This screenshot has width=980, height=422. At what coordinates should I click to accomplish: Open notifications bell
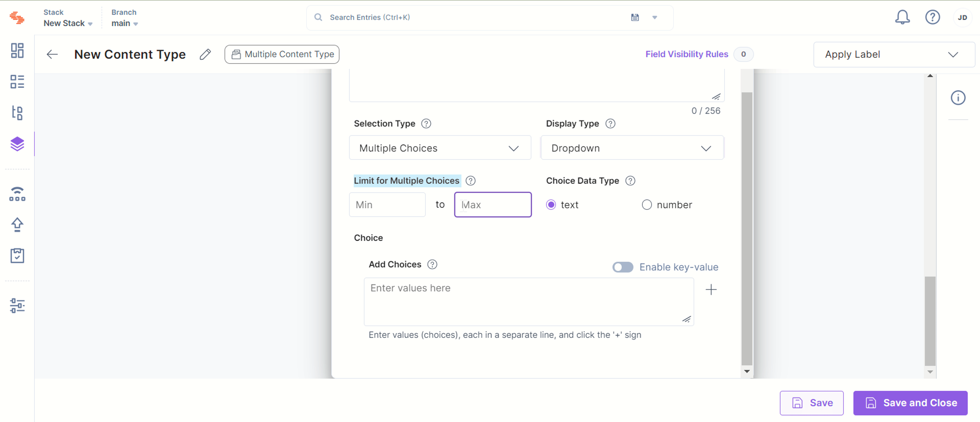tap(902, 18)
